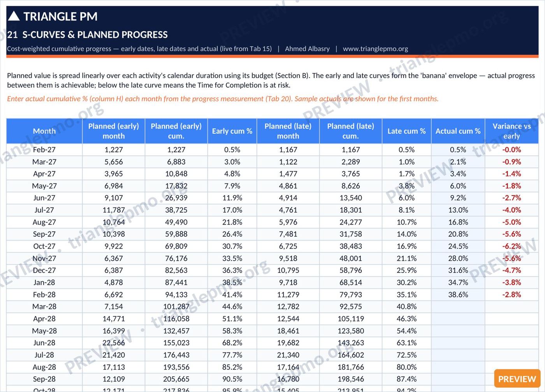
Task: Click the Jul-27 planned early value 11,787
Action: 114,210
